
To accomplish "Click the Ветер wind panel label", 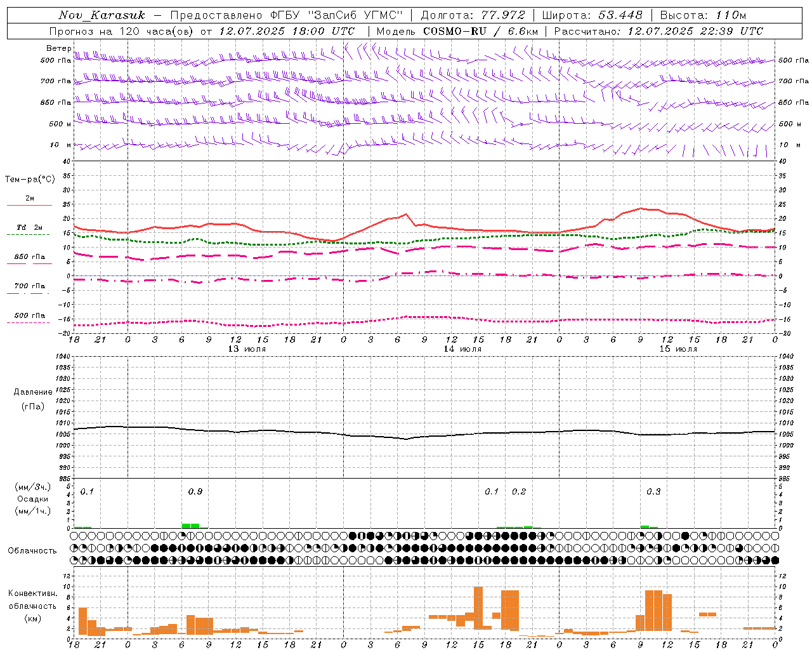I will pos(58,48).
